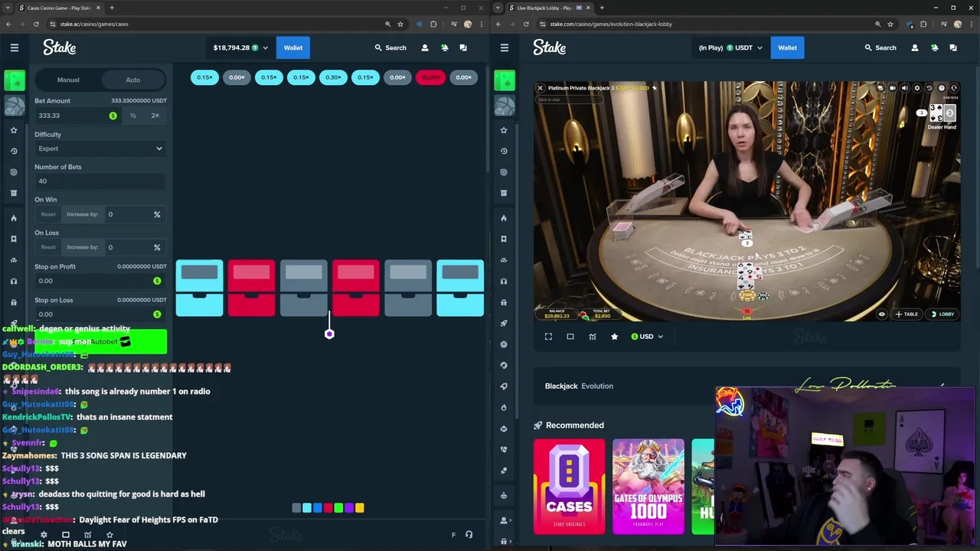Open chat icon in Blackjack window header
This screenshot has width=980, height=551.
[x=953, y=47]
